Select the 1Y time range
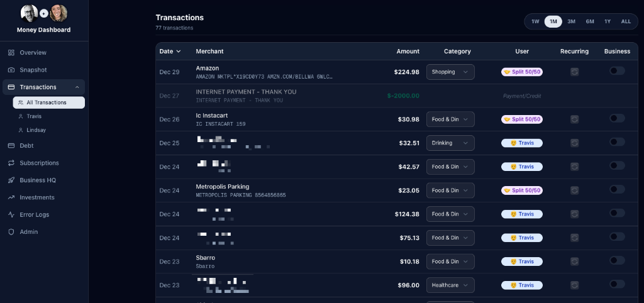This screenshot has height=303, width=644. click(x=608, y=21)
